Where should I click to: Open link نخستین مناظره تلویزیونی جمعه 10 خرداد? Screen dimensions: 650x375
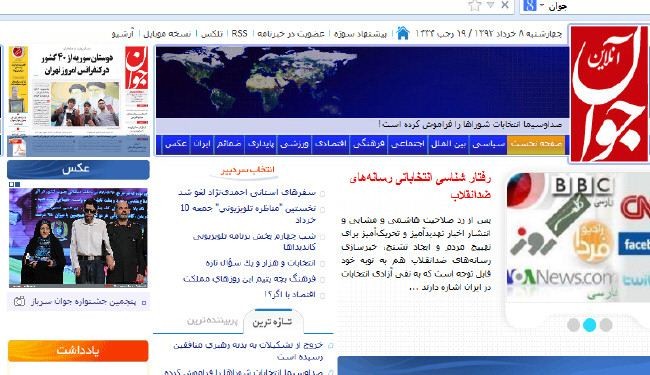[x=248, y=214]
